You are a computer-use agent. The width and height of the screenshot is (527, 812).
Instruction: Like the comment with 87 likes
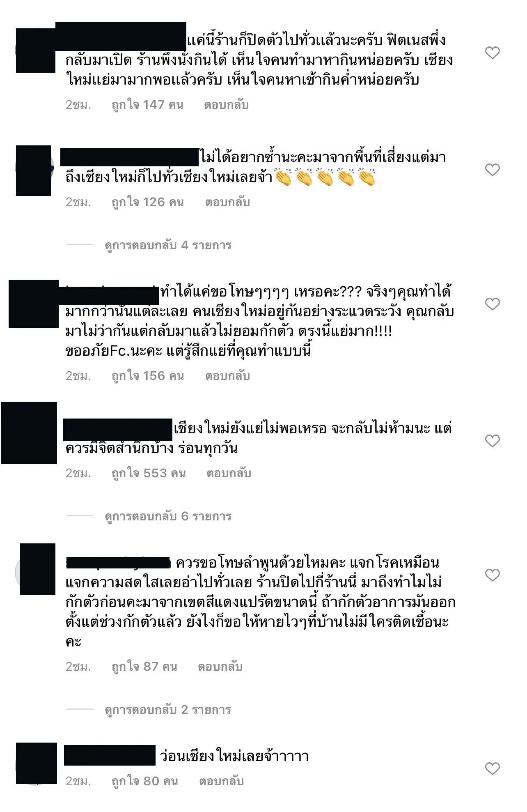pos(492,575)
